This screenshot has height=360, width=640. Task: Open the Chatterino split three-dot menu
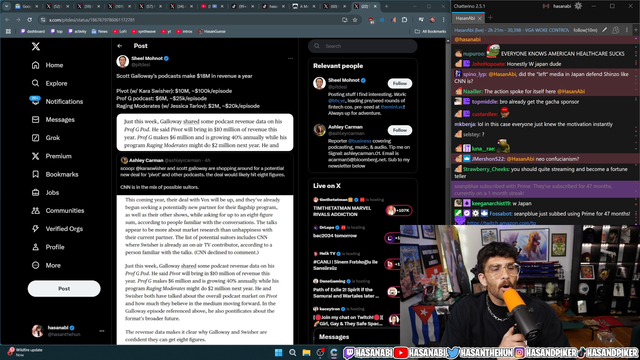click(x=627, y=30)
